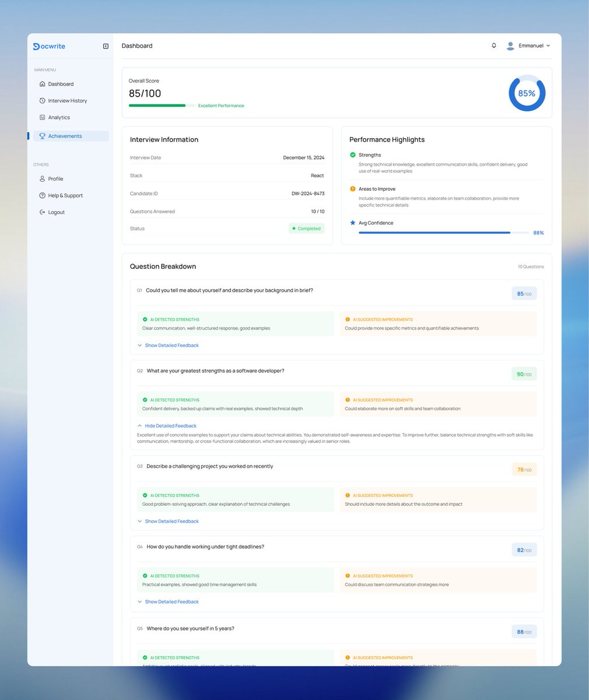Click the 85% circular score ring

(527, 93)
